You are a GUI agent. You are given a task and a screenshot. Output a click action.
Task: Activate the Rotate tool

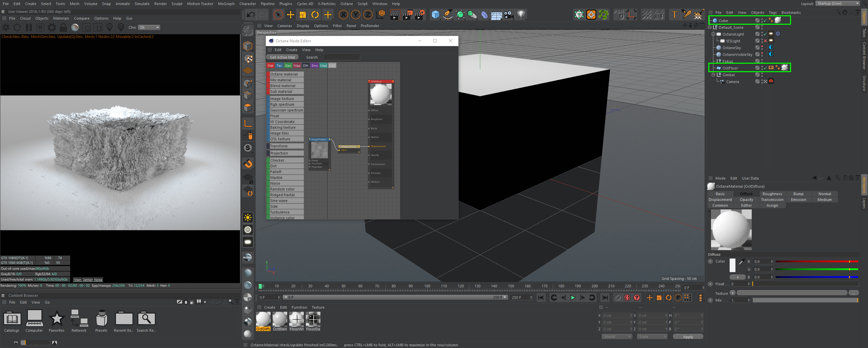point(315,15)
